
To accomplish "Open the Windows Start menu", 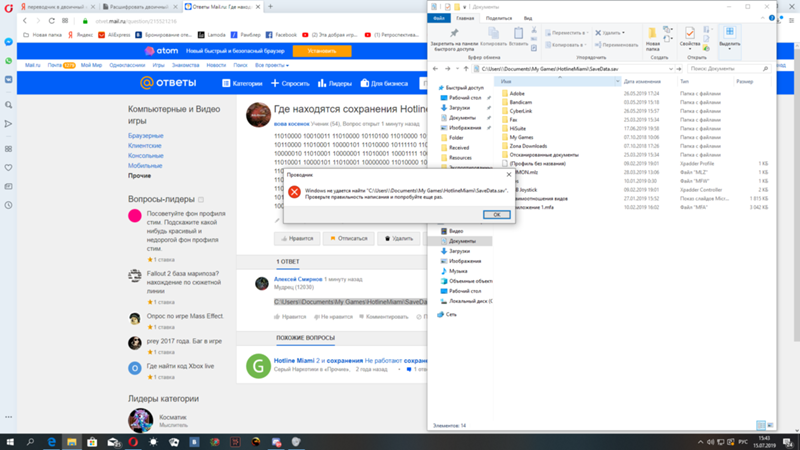I will tap(10, 442).
